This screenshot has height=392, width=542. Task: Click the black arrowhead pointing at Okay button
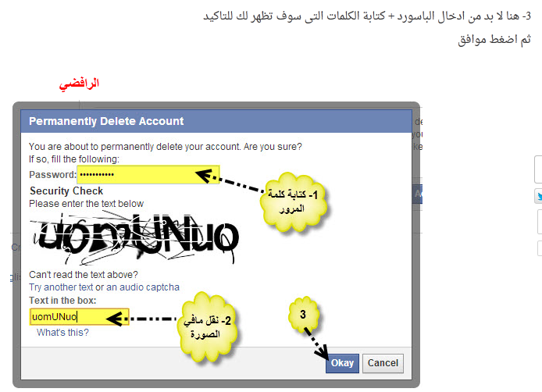(322, 351)
